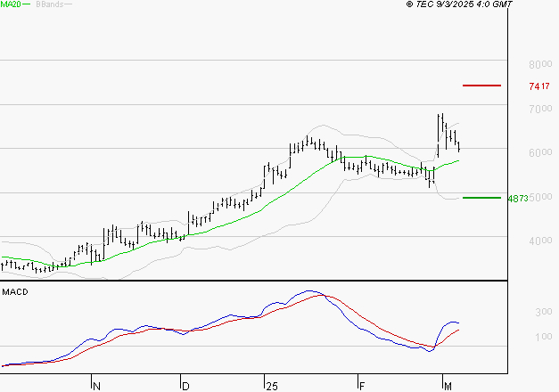Click the red 7417 resistance line
The width and height of the screenshot is (559, 392).
coord(481,86)
